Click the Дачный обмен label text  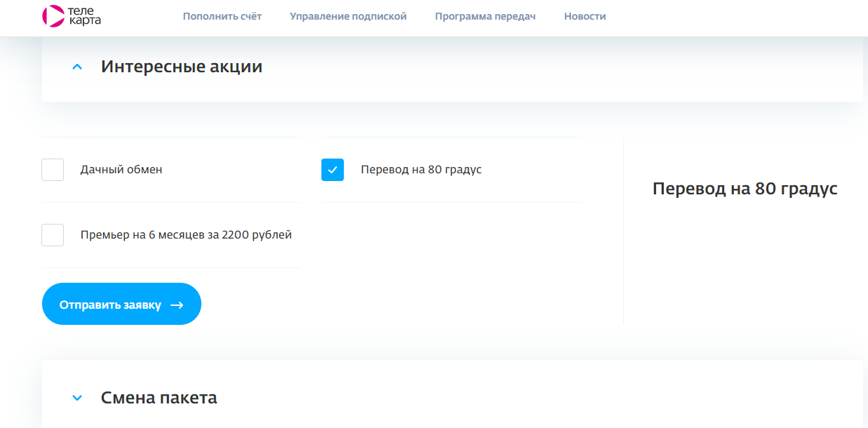pyautogui.click(x=121, y=170)
